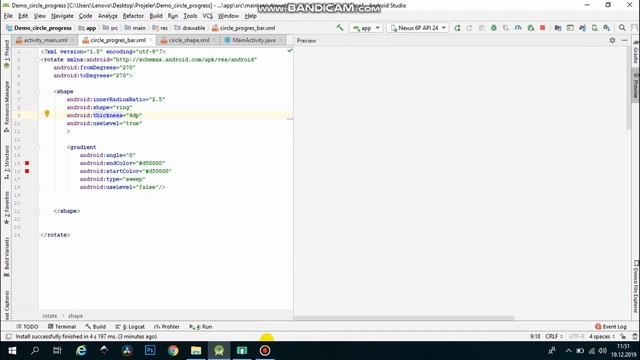This screenshot has height=360, width=640.
Task: Click the Bandicam record icon in taskbar
Action: click(265, 351)
